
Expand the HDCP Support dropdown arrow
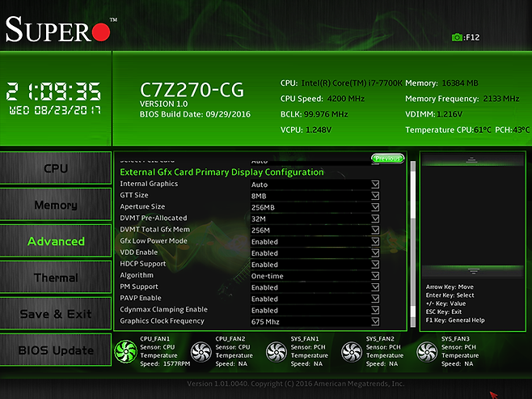click(375, 265)
